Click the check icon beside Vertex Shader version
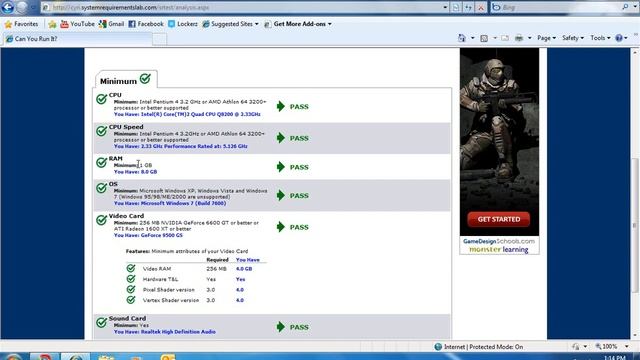Screen dimensions: 640x360 point(131,300)
